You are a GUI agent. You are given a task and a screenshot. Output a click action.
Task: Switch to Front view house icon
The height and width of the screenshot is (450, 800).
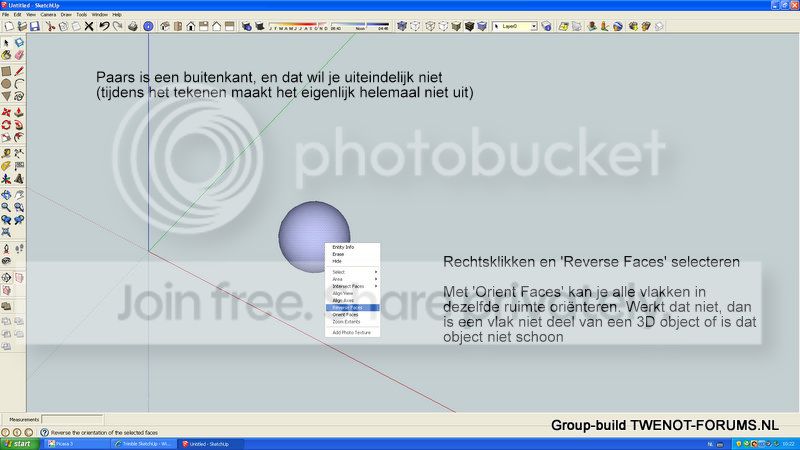coord(191,26)
